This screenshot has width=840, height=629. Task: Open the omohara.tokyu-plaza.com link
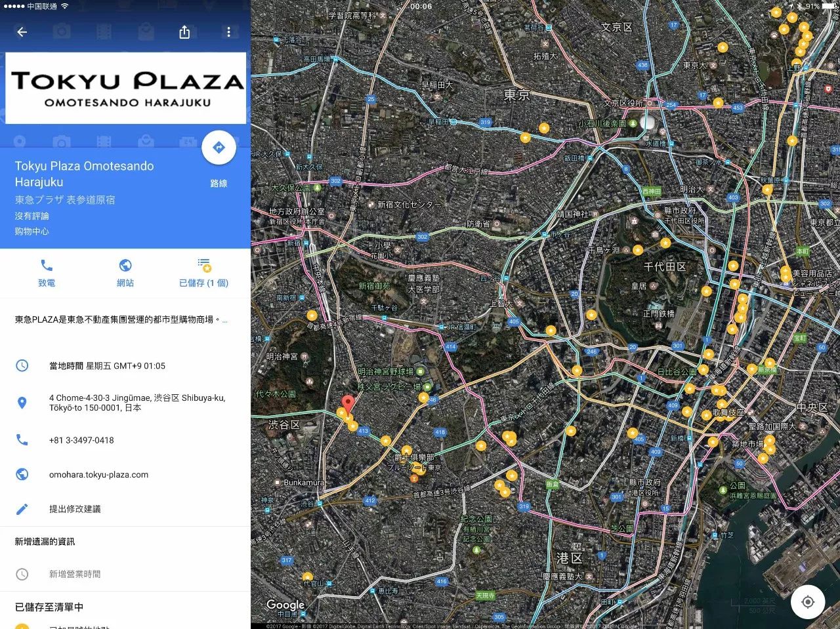pos(98,475)
